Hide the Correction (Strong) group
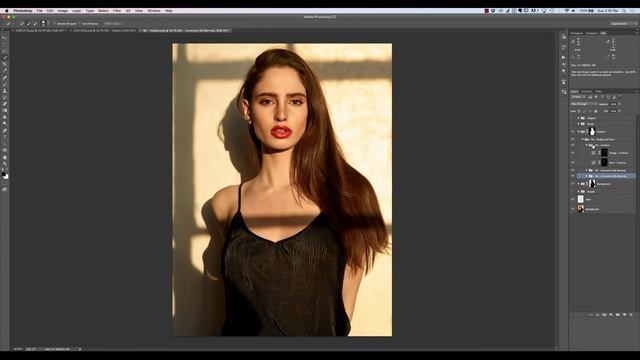This screenshot has height=360, width=640. point(573,170)
